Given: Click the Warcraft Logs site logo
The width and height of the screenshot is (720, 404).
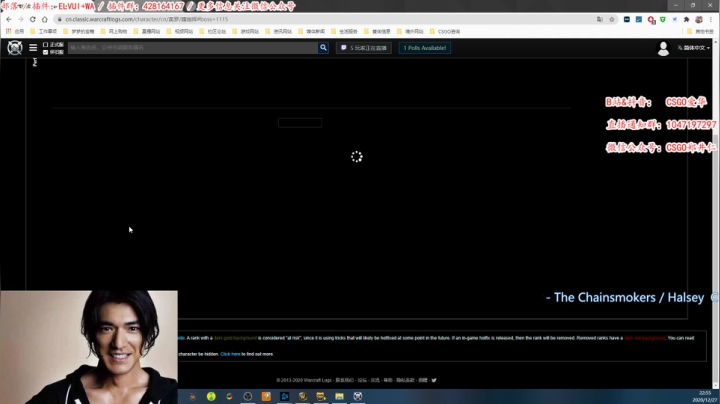Looking at the screenshot, I should [15, 48].
